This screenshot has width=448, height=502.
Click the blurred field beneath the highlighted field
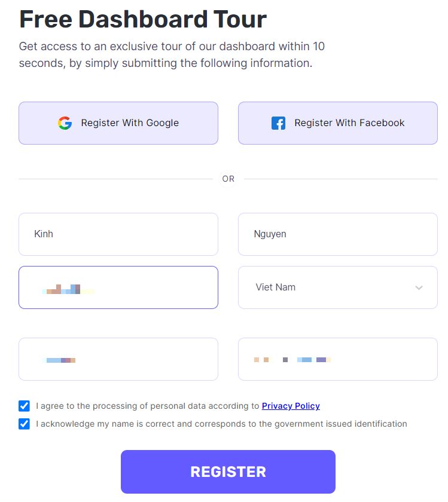click(x=118, y=359)
